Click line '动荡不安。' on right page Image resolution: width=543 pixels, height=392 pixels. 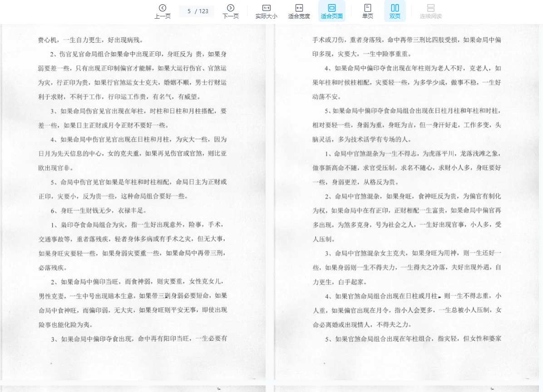[x=326, y=97]
